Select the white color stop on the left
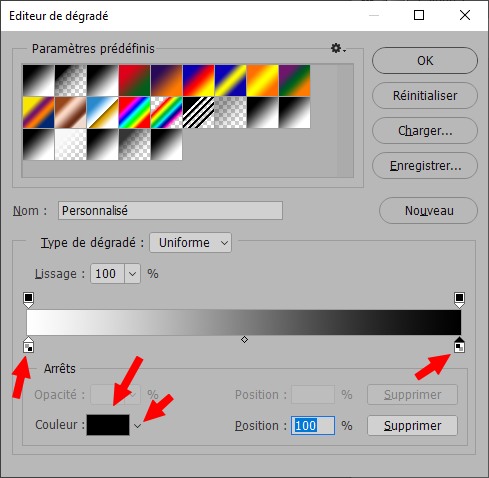Image resolution: width=489 pixels, height=478 pixels. pyautogui.click(x=29, y=345)
